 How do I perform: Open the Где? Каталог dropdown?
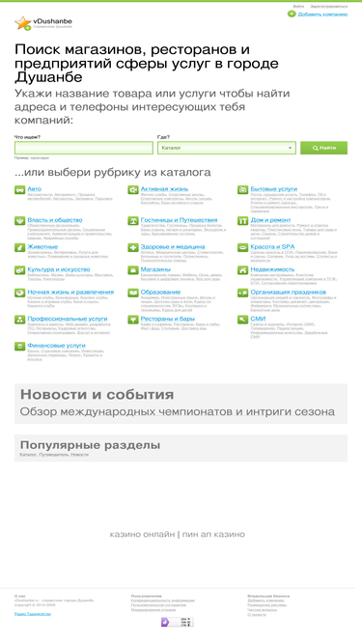point(227,148)
